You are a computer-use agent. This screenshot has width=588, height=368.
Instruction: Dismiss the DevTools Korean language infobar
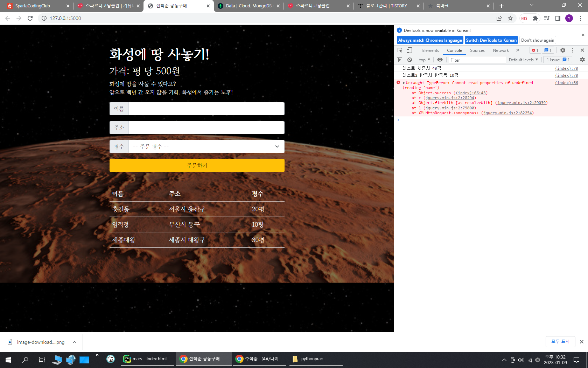pos(583,35)
